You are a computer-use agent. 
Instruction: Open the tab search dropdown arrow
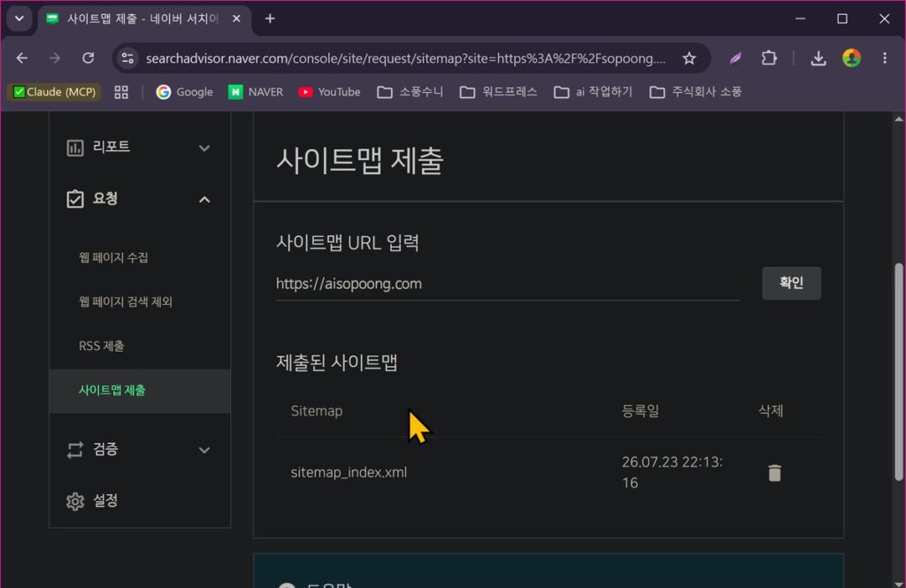(x=19, y=19)
